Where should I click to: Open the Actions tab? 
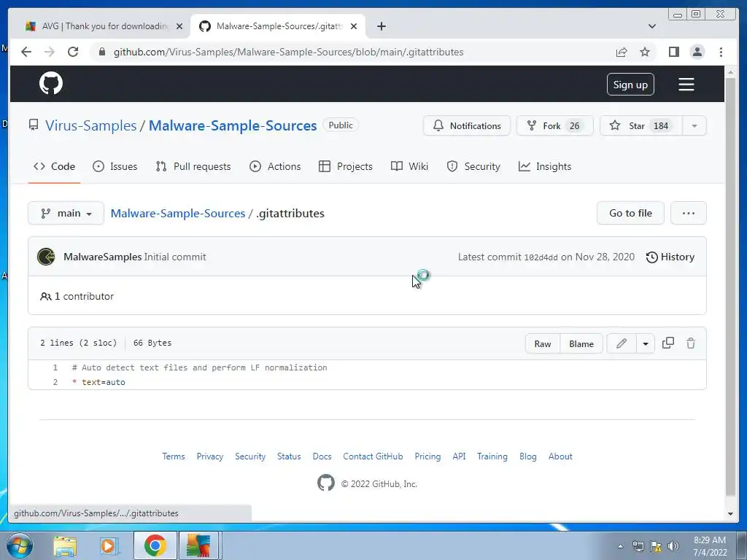click(275, 166)
